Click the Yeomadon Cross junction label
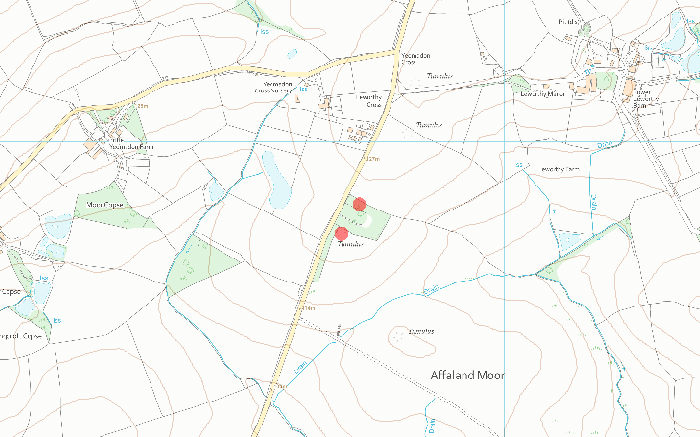 [x=416, y=58]
